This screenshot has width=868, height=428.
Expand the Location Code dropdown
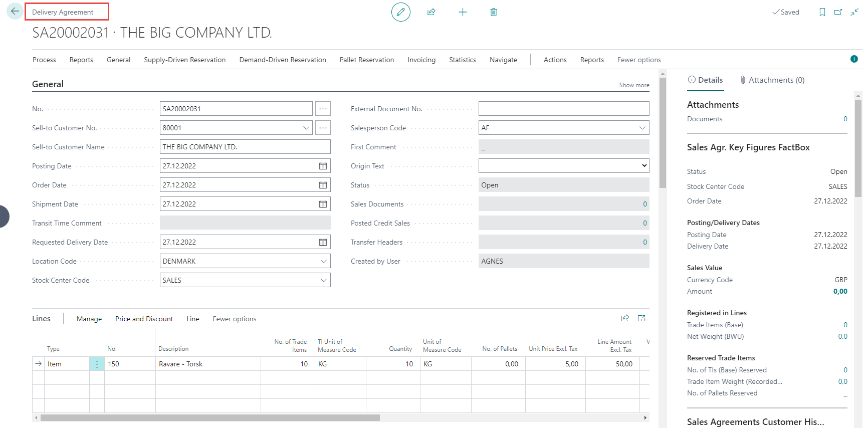point(323,261)
